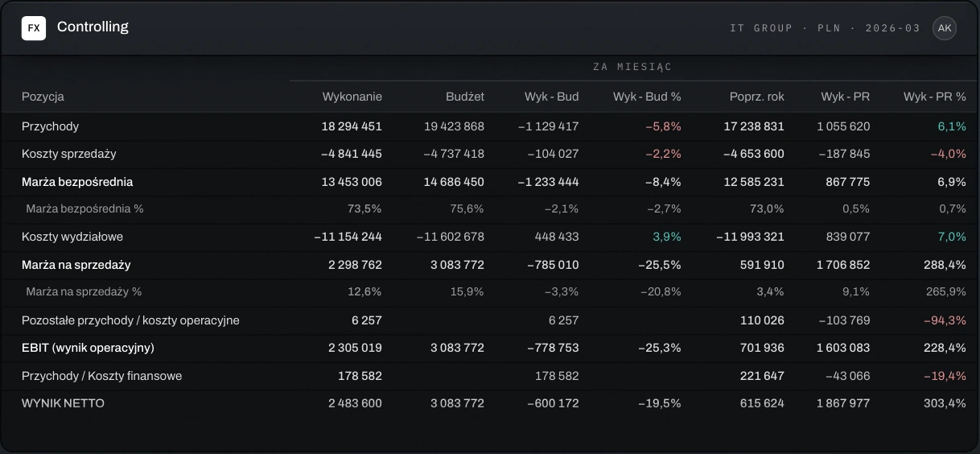Click the 12,6% sales margin percent
The height and width of the screenshot is (454, 980).
point(364,291)
